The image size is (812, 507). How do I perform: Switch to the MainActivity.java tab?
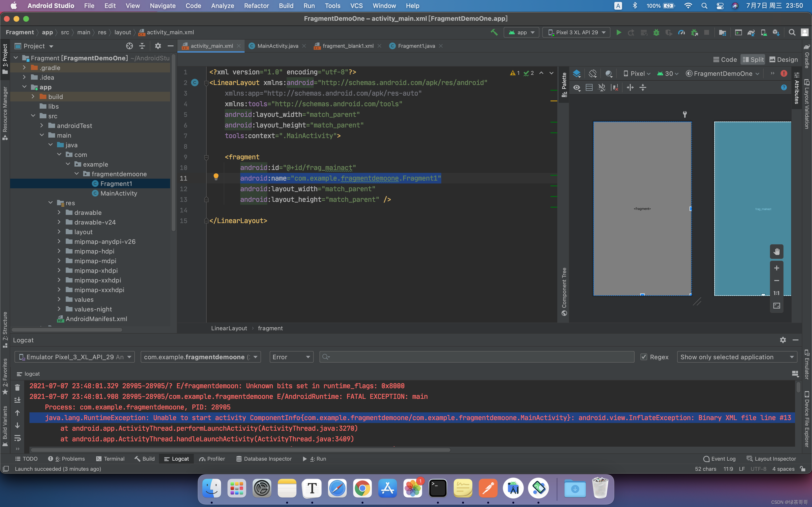point(277,46)
